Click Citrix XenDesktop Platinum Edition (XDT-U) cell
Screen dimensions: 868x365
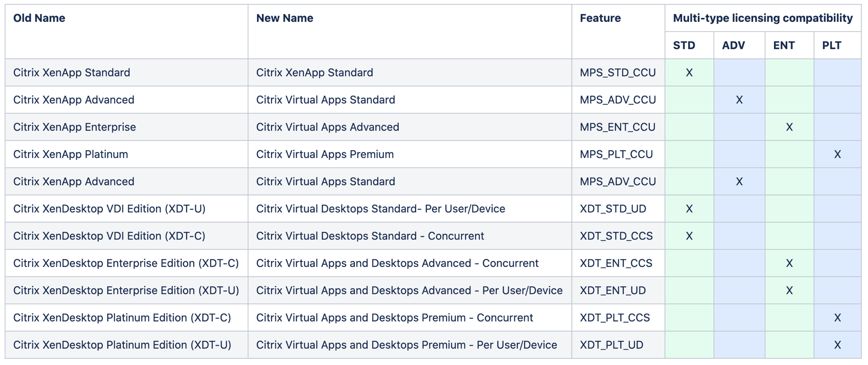126,345
